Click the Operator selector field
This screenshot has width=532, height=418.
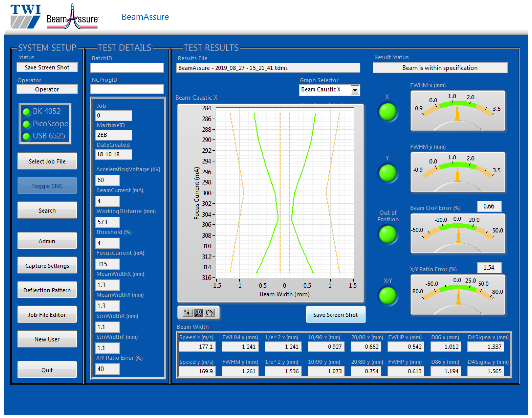(47, 89)
